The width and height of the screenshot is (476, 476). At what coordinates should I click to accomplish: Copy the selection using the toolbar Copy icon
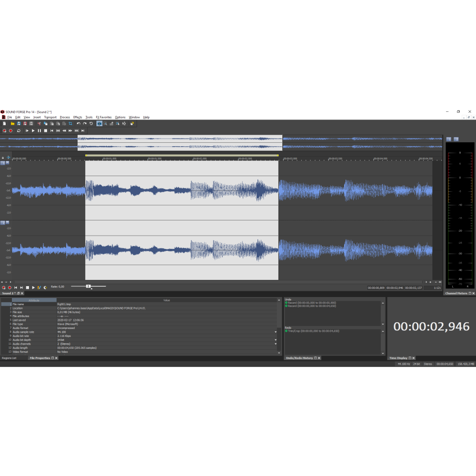[46, 124]
